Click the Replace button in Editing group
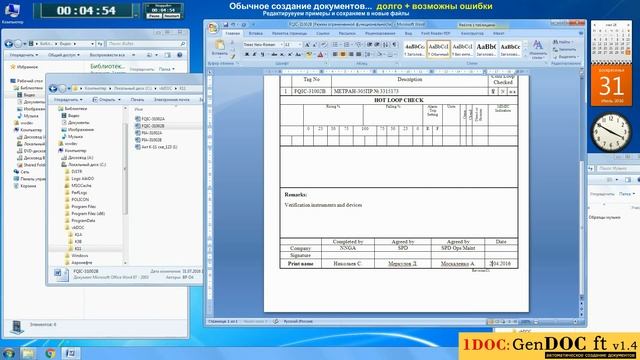This screenshot has height=360, width=640. point(564,49)
